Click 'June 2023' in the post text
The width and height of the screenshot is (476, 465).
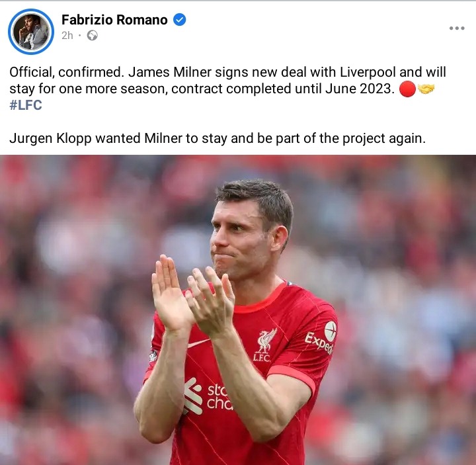360,89
